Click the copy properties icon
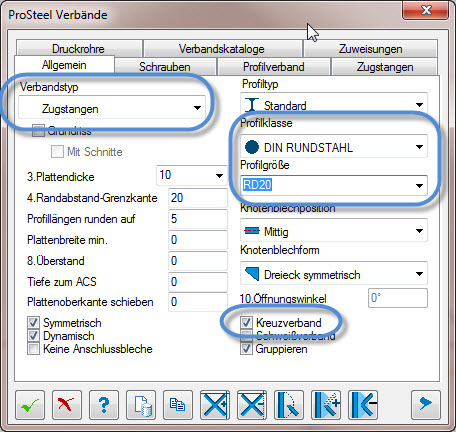The image size is (456, 432). click(x=178, y=405)
